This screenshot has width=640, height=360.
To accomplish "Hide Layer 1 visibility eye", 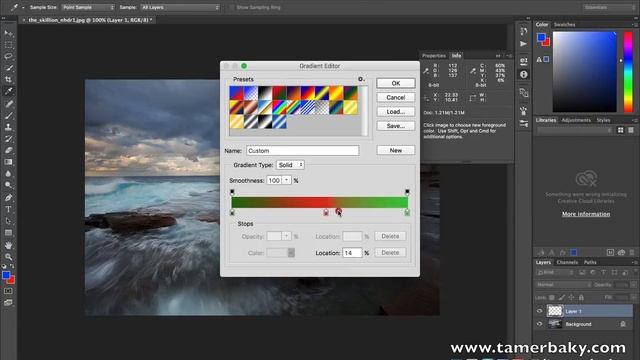I will click(x=539, y=311).
